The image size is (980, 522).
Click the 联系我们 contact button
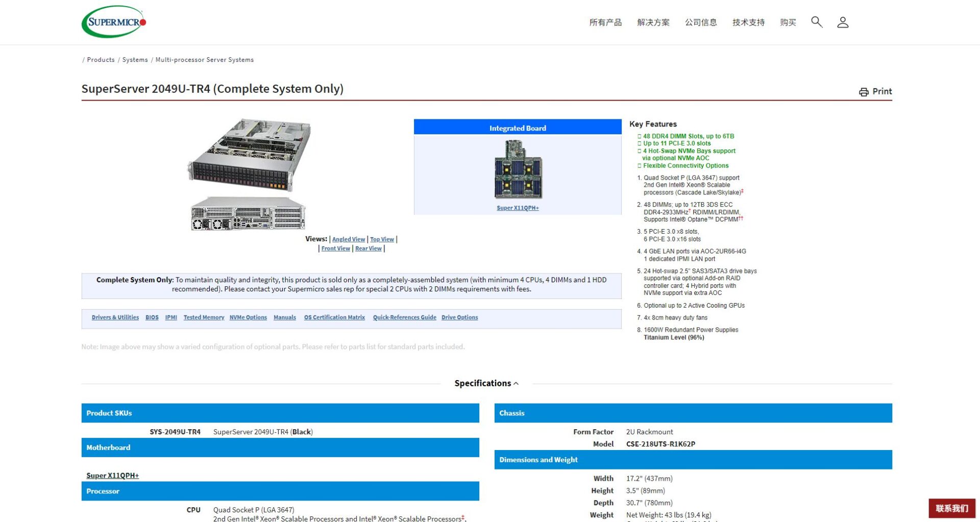951,508
